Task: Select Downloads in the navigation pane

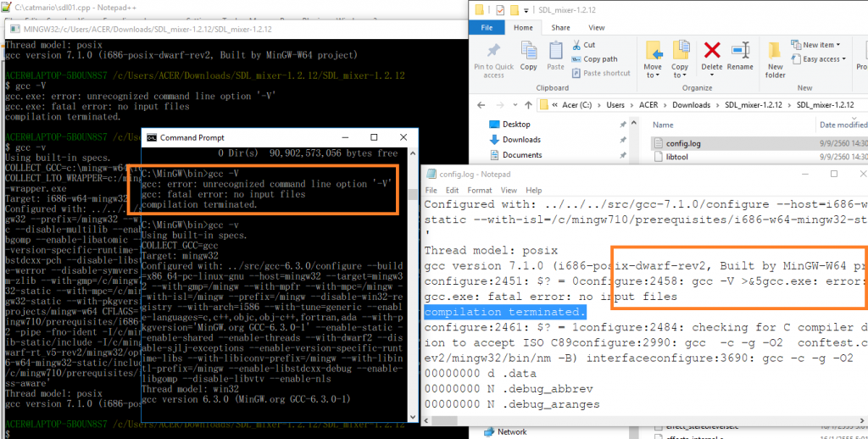Action: (x=521, y=140)
